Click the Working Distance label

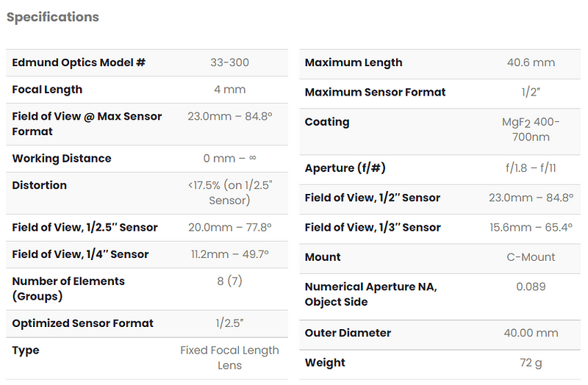coord(62,159)
